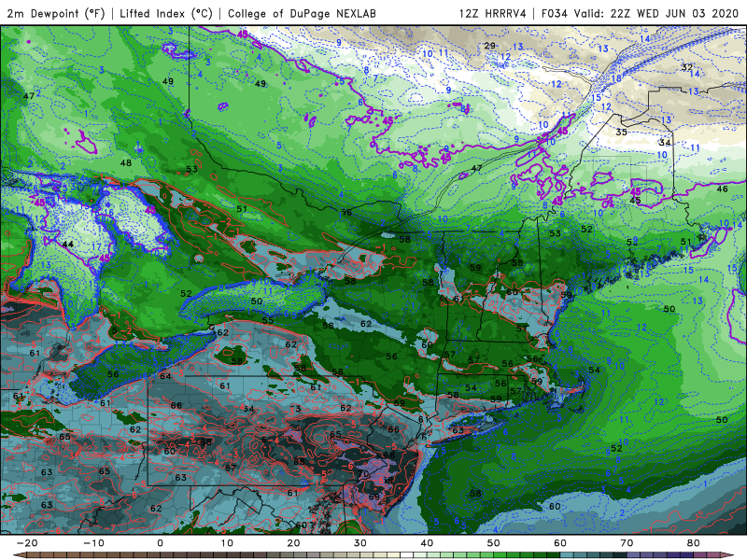The width and height of the screenshot is (747, 560).
Task: Click the "Lifted Index (°C)" header label
Action: (x=166, y=13)
